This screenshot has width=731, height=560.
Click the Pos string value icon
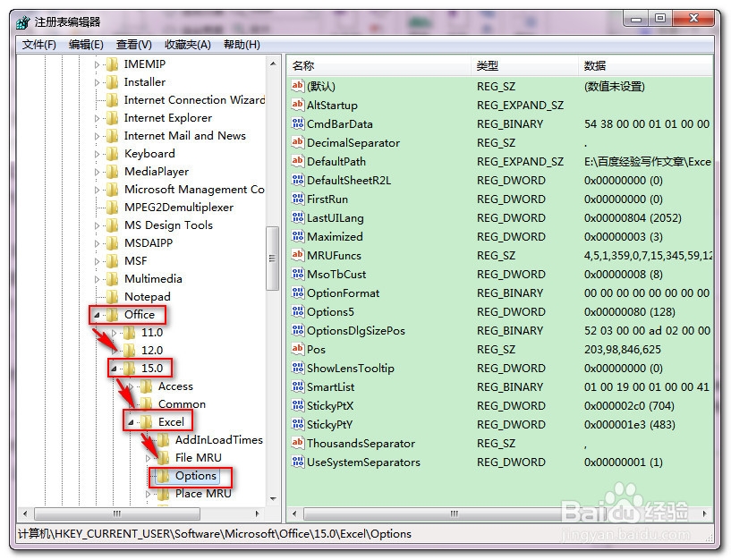[297, 349]
